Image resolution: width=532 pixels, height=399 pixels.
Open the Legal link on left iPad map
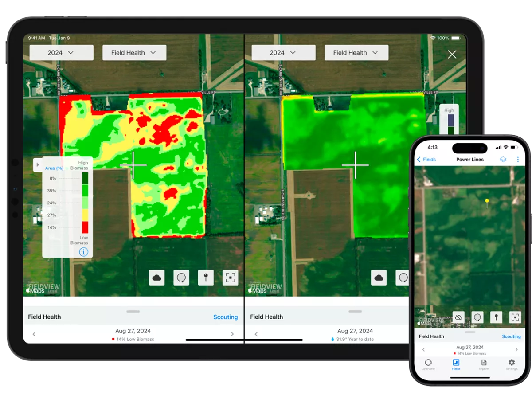pyautogui.click(x=53, y=291)
